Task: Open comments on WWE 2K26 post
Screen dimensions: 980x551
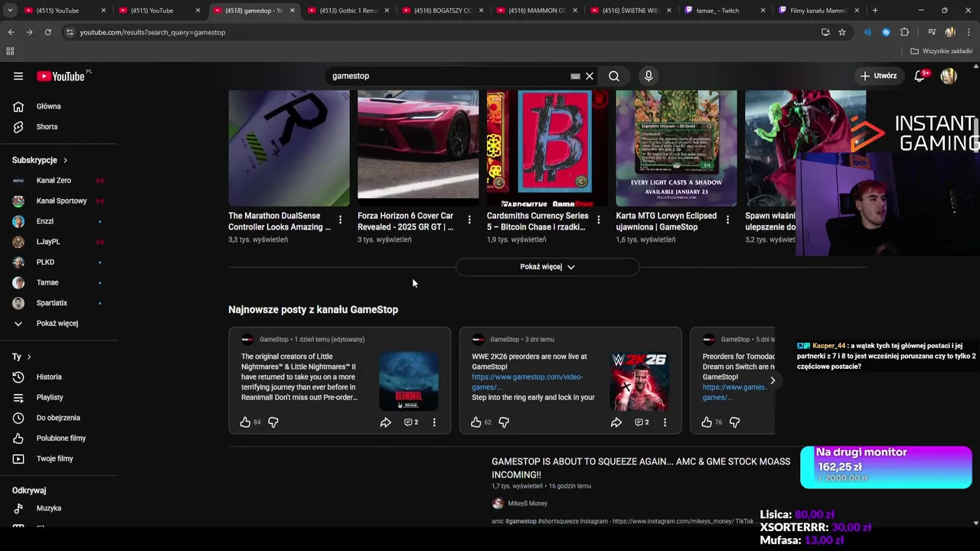Action: [x=642, y=422]
